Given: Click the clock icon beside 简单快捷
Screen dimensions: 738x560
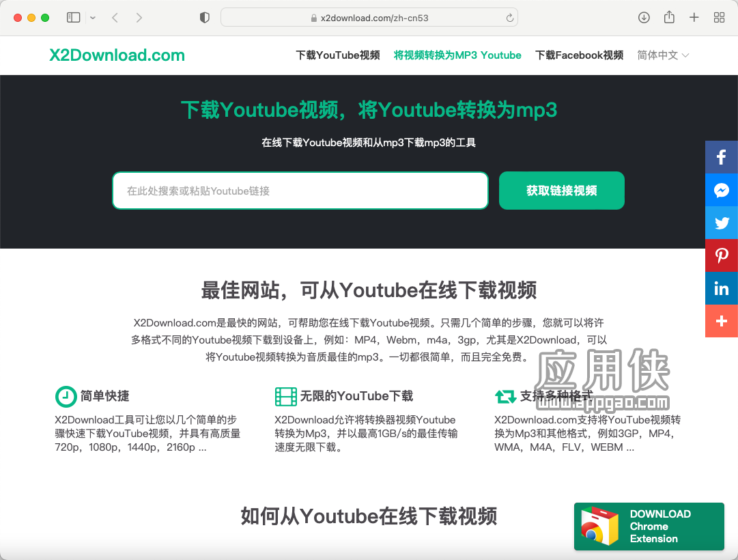Looking at the screenshot, I should click(66, 397).
